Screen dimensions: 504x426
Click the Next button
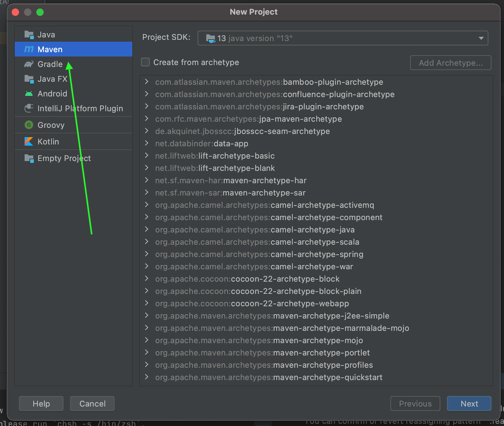(469, 403)
